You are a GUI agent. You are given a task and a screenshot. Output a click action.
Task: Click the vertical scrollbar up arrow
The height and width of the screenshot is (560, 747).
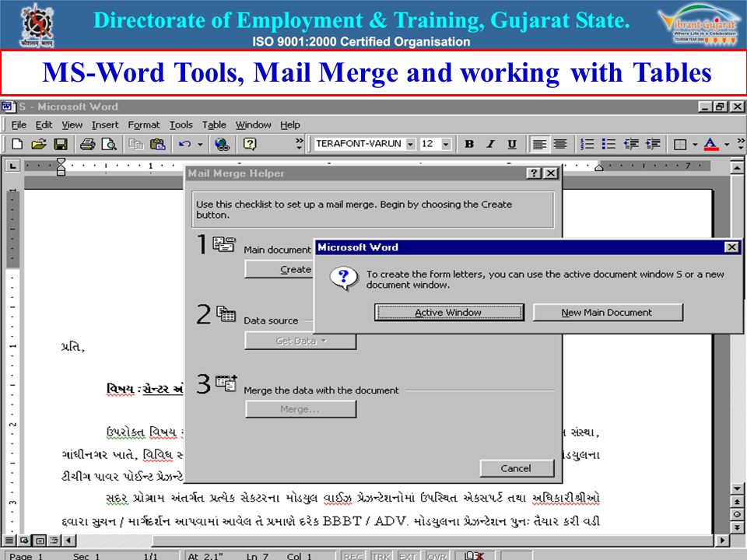[x=737, y=168]
